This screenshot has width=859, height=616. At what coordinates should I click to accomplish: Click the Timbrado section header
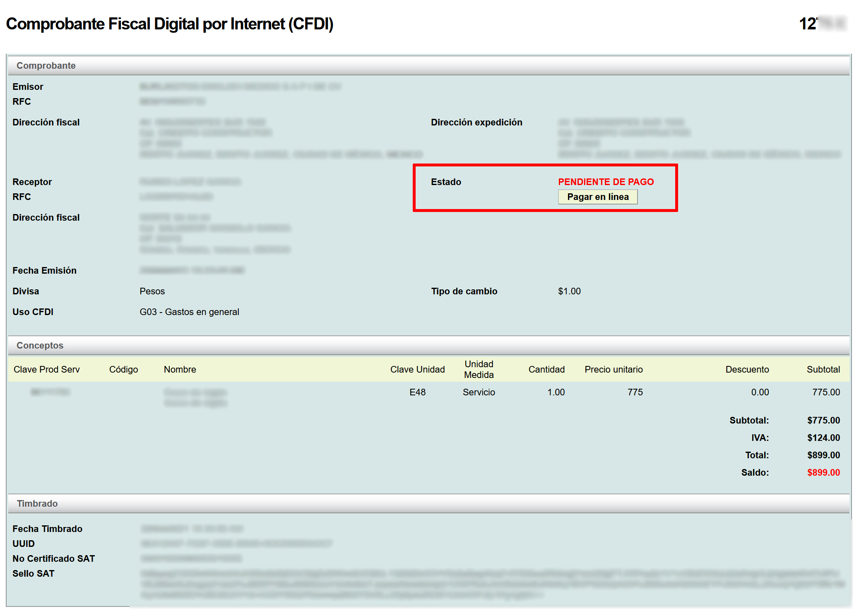tap(37, 503)
